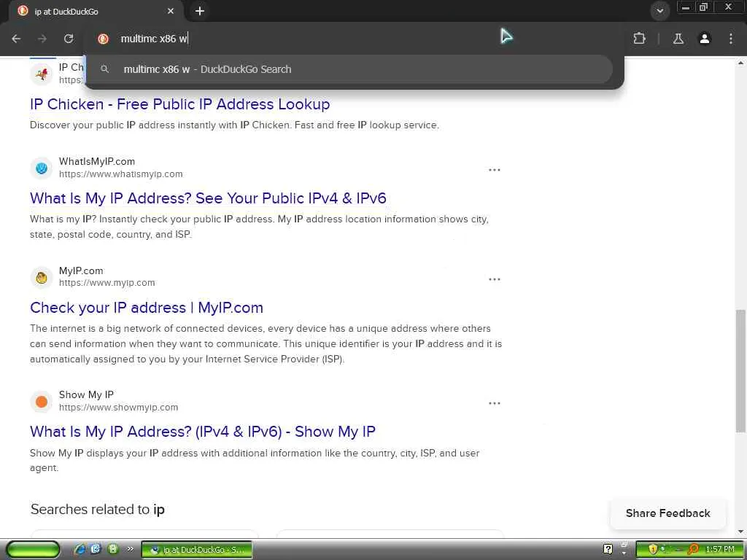Image resolution: width=747 pixels, height=560 pixels.
Task: Click 'WhatIsMyIP.com' site name text
Action: tap(97, 161)
